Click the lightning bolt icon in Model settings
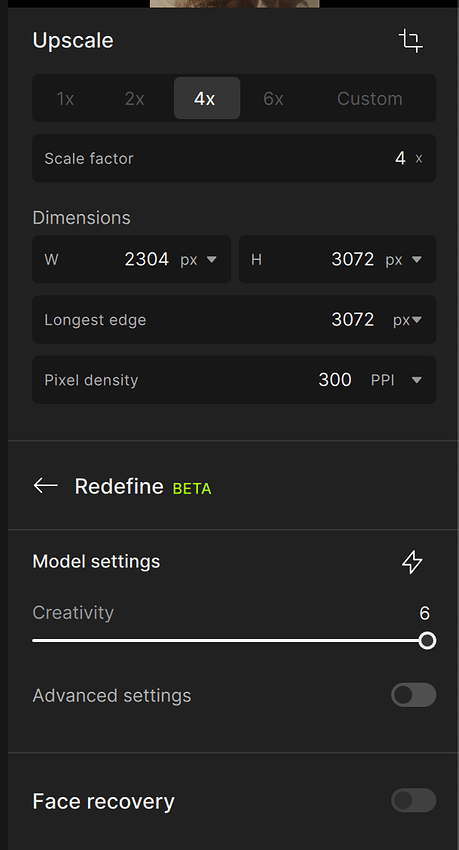 click(412, 562)
